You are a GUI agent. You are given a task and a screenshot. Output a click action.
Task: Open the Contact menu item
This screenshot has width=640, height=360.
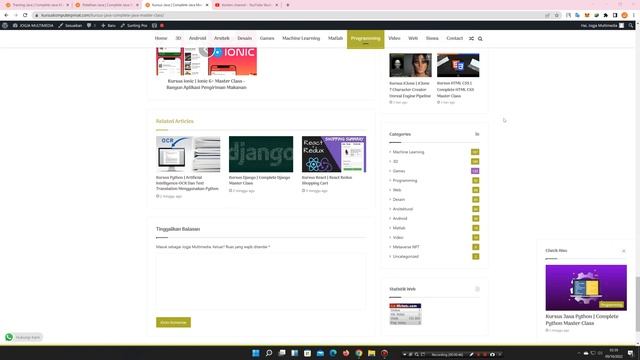pos(454,38)
